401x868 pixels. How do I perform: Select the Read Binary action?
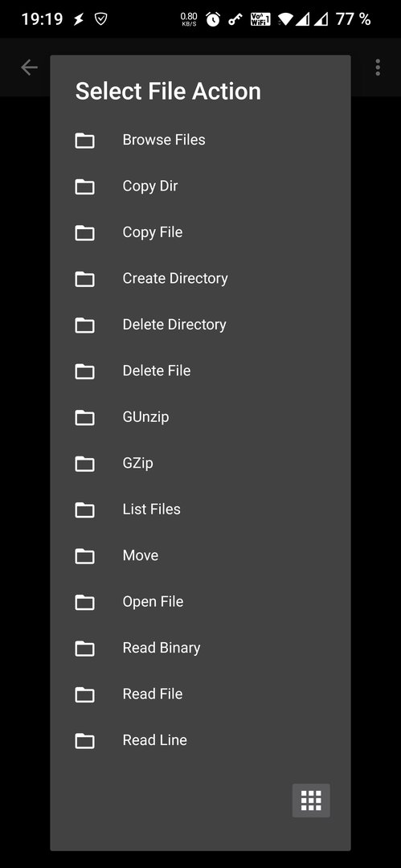[x=200, y=648]
